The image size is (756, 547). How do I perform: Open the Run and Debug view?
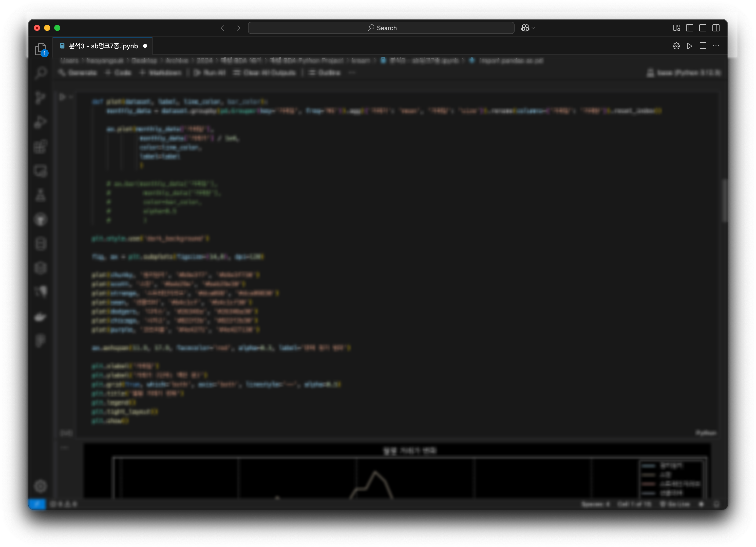(40, 122)
